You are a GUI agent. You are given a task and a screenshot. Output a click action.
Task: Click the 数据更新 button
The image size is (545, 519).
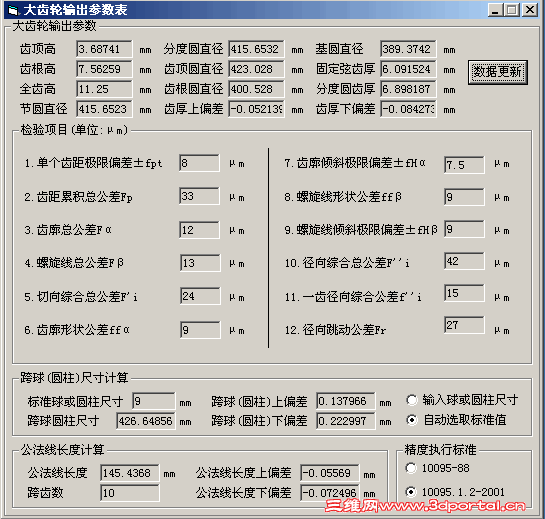(497, 72)
